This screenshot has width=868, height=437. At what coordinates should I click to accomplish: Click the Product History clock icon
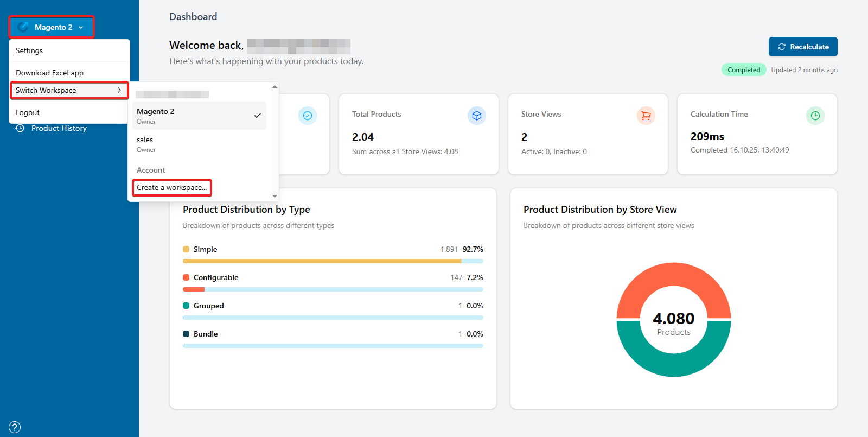click(x=20, y=128)
